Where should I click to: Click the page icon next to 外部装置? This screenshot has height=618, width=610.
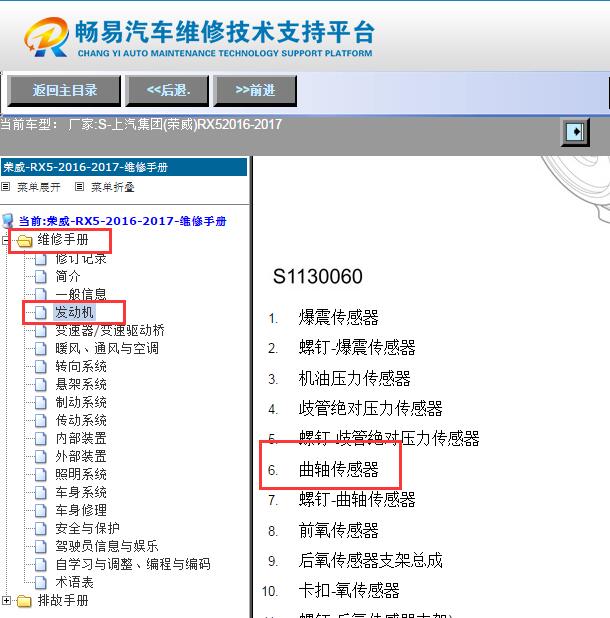tap(40, 457)
